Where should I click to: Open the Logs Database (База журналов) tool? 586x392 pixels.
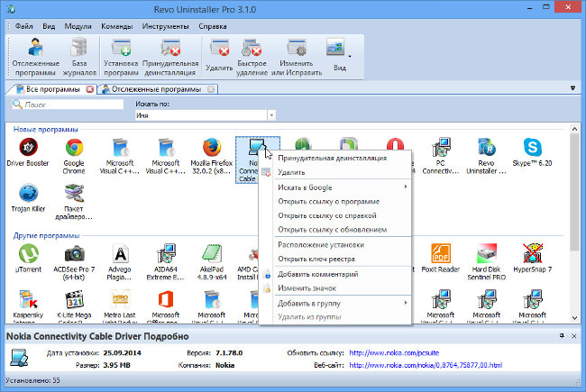pos(79,57)
